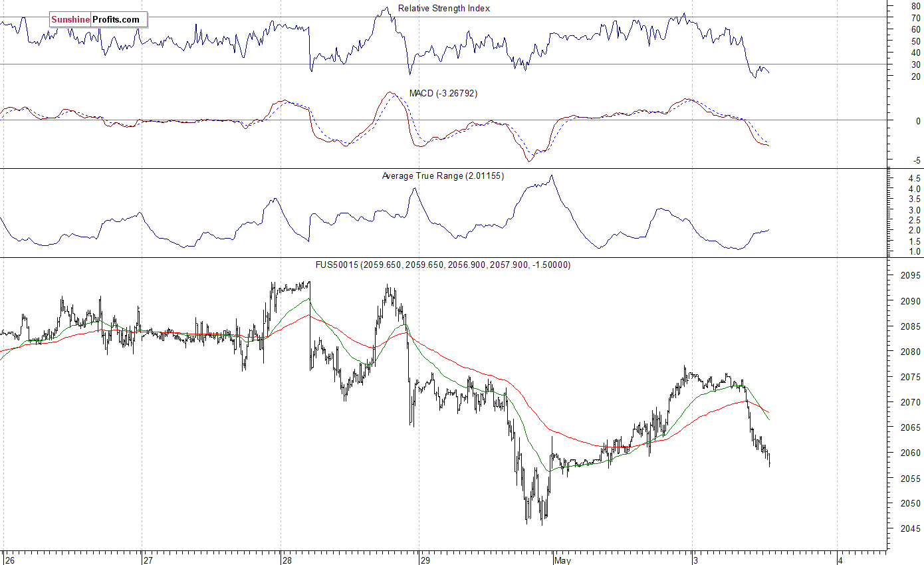Select date 29 on time axis

(x=426, y=560)
